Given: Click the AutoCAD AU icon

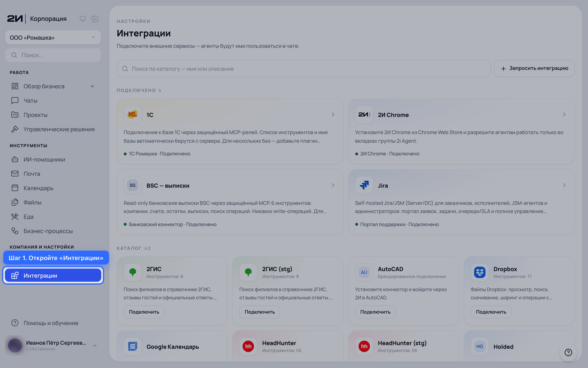Looking at the screenshot, I should [x=364, y=272].
